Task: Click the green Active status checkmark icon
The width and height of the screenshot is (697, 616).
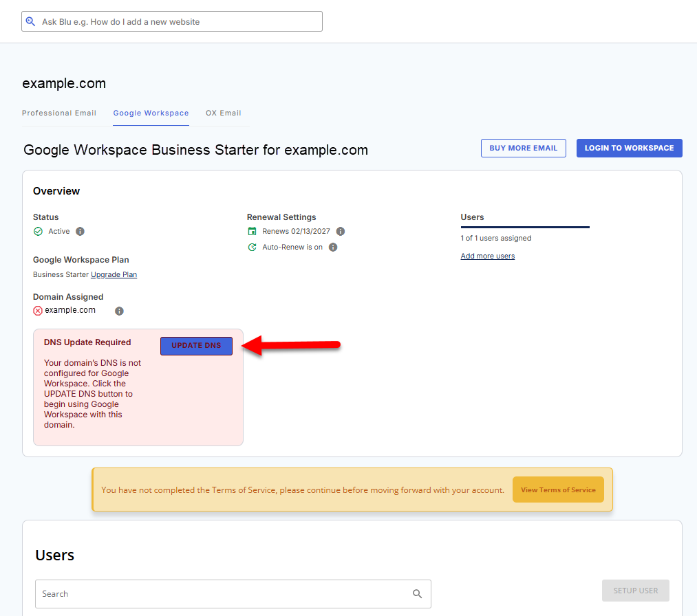Action: [x=39, y=232]
